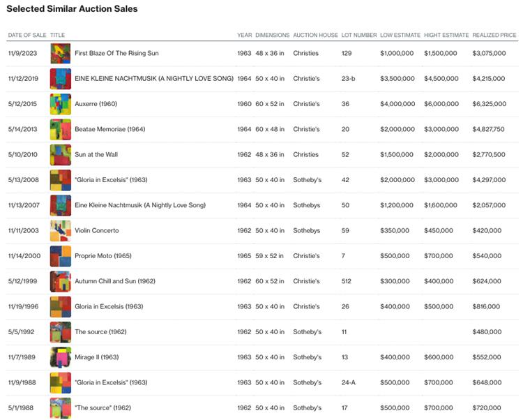The image size is (523, 420).
Task: Click the $6,325,000 realized price for Auxerre
Action: tap(489, 104)
